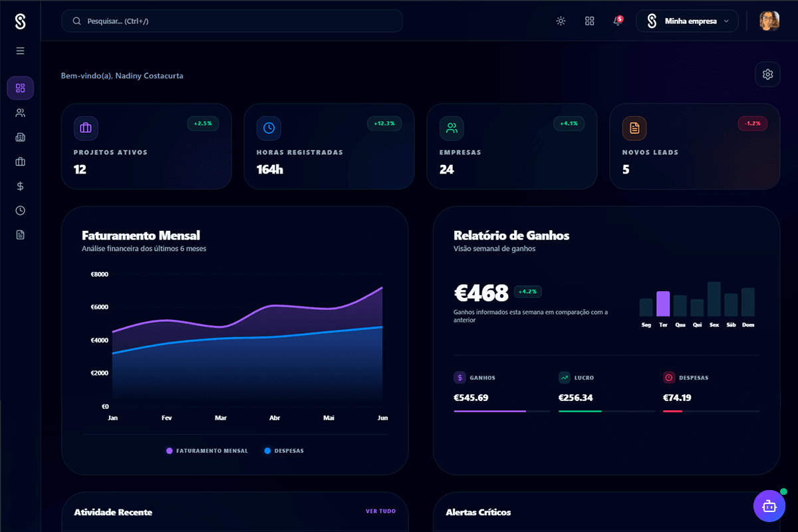This screenshot has width=798, height=532.
Task: Click the €256.34 Lucro value
Action: (x=576, y=398)
